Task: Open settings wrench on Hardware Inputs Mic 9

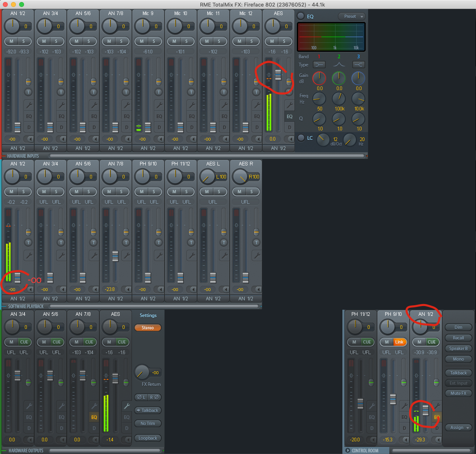Action: point(159,105)
